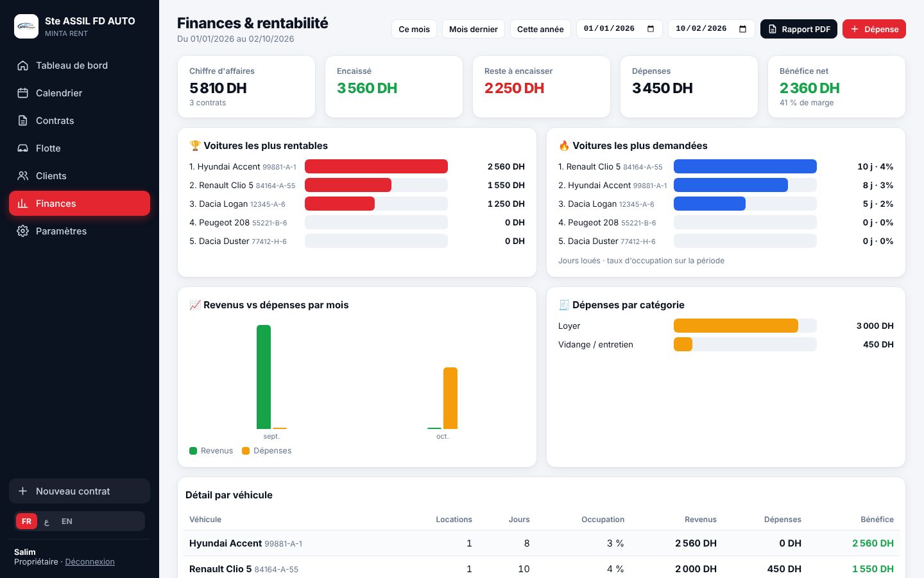Viewport: 924px width, 578px height.
Task: Click the Chiffre d'affaires 5 810 DH card
Action: 246,87
